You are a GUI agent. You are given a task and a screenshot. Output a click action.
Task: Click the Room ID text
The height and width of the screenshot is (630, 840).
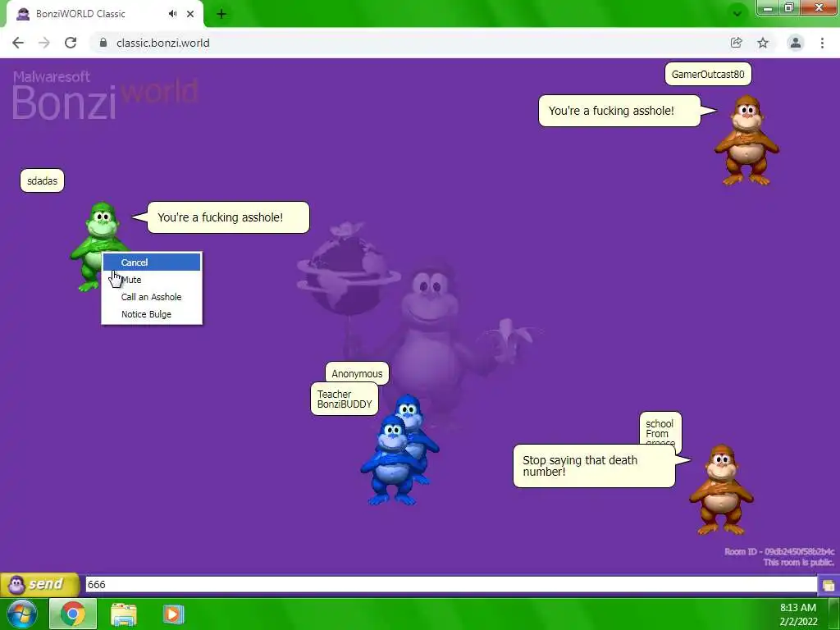779,551
